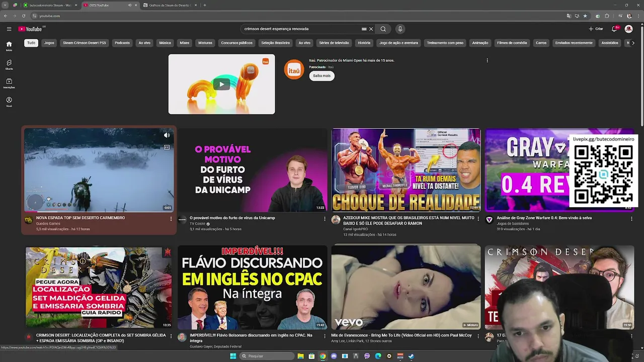Open the Jogos de bastidores channel link
The image size is (644, 362).
point(513,224)
